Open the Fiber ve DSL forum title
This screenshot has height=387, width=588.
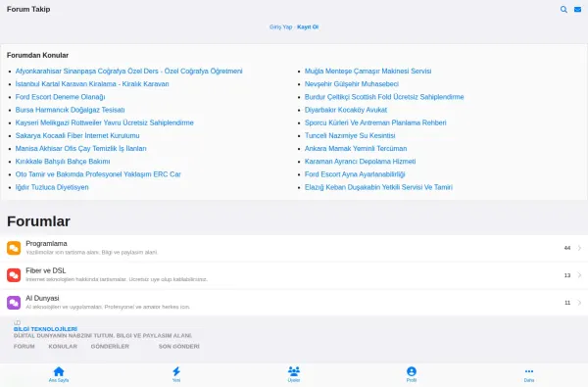46,270
